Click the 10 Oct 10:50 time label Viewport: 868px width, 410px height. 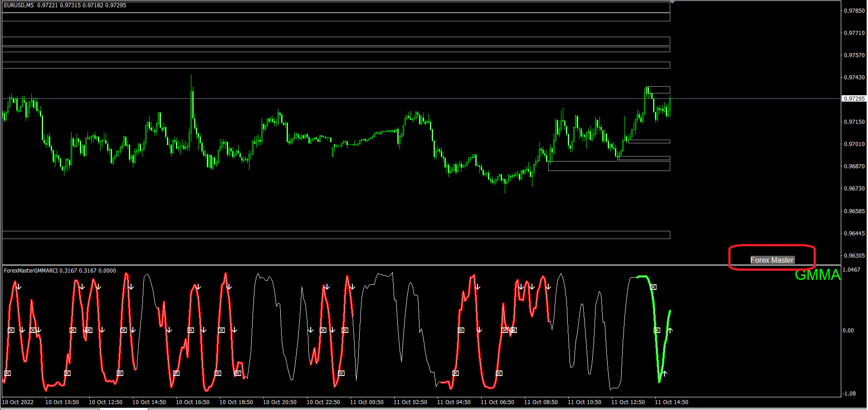(x=62, y=402)
